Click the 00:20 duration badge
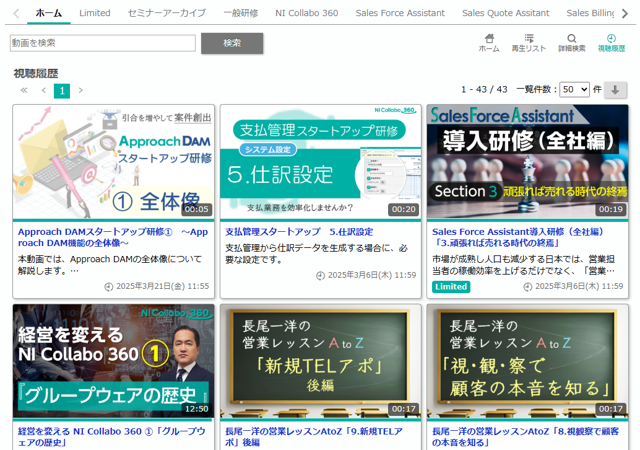The image size is (640, 450). pyautogui.click(x=403, y=209)
